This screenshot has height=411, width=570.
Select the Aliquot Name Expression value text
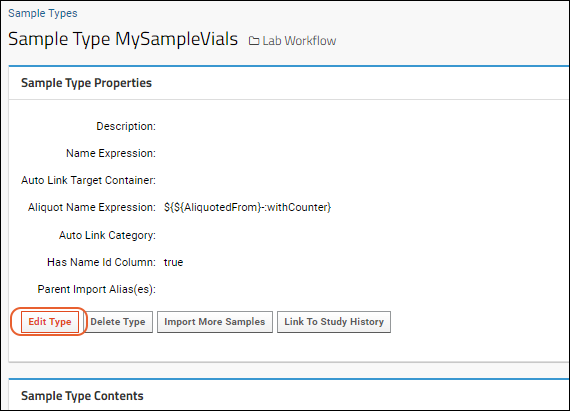(247, 207)
